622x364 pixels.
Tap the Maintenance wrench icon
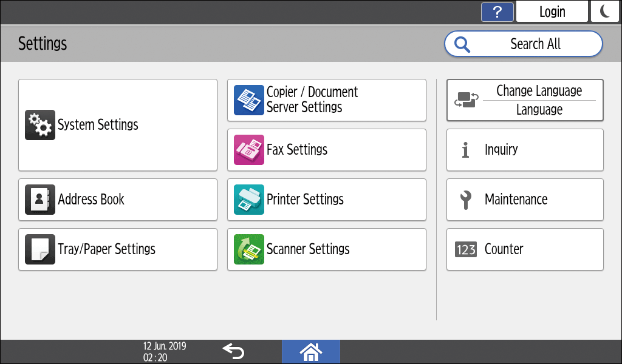(x=466, y=200)
